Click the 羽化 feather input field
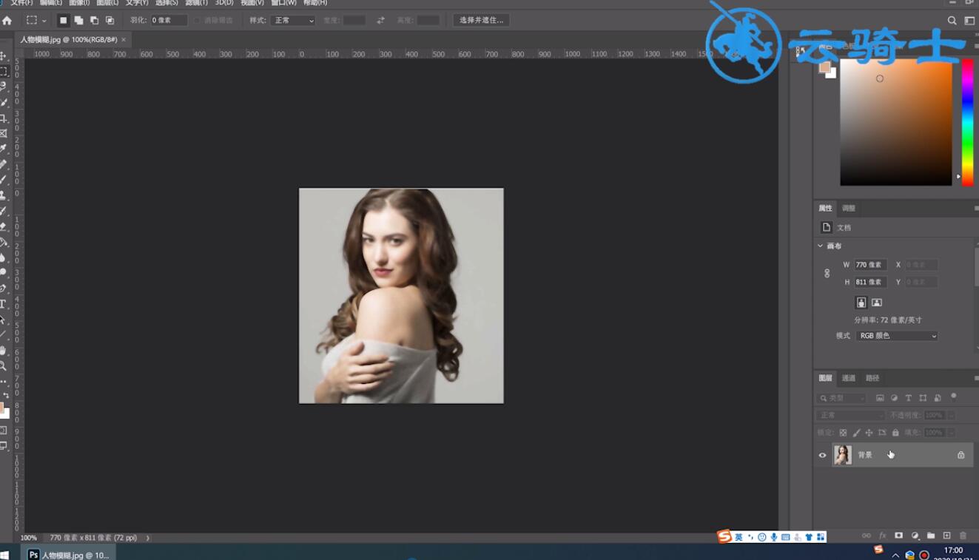This screenshot has width=979, height=560. [169, 21]
